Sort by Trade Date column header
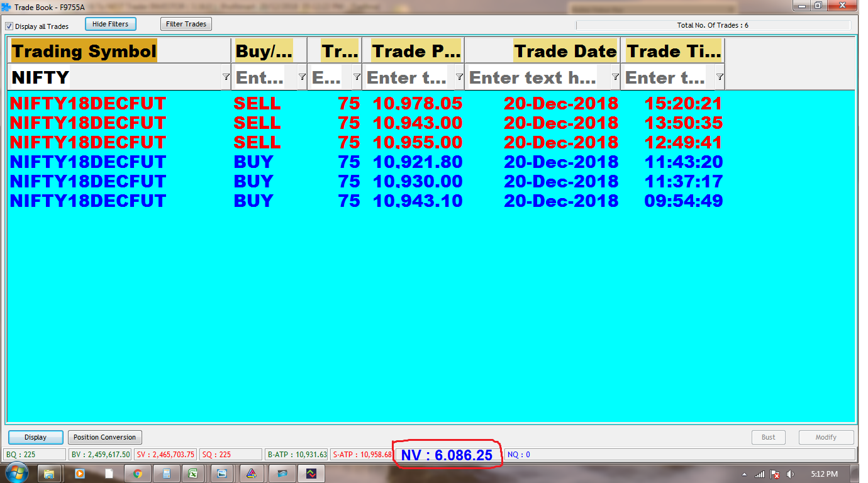The height and width of the screenshot is (483, 868). click(x=565, y=51)
